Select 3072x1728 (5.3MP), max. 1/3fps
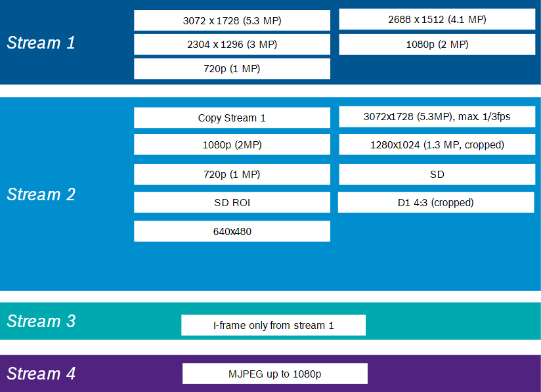 437,117
